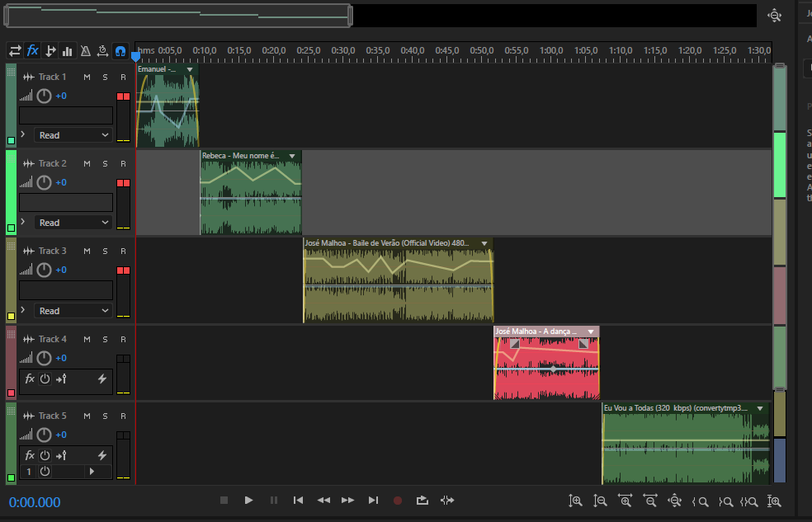Expand automation lanes chevron on Track 2
Image resolution: width=812 pixels, height=522 pixels.
[23, 222]
